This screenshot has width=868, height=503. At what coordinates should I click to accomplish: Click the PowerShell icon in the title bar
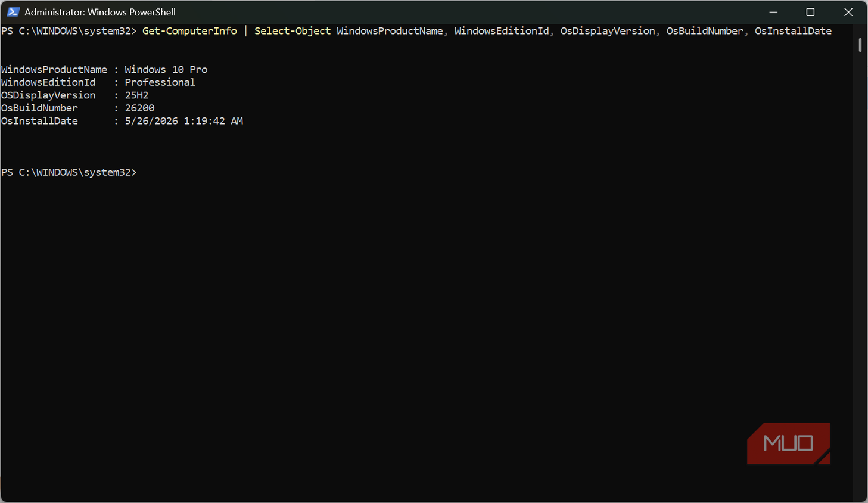click(x=13, y=12)
